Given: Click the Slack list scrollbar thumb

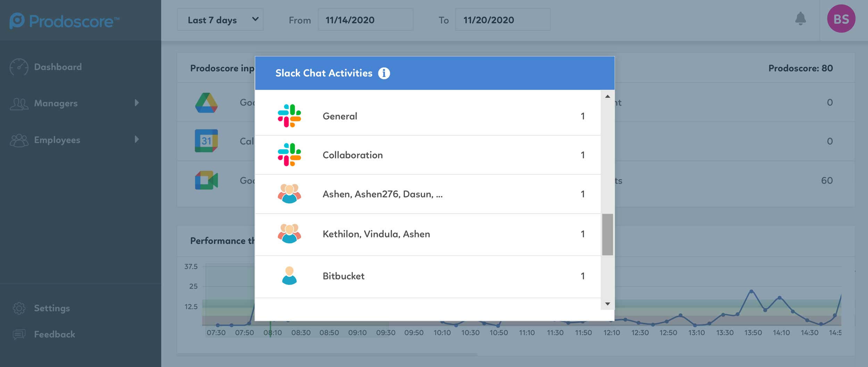Looking at the screenshot, I should click(607, 234).
